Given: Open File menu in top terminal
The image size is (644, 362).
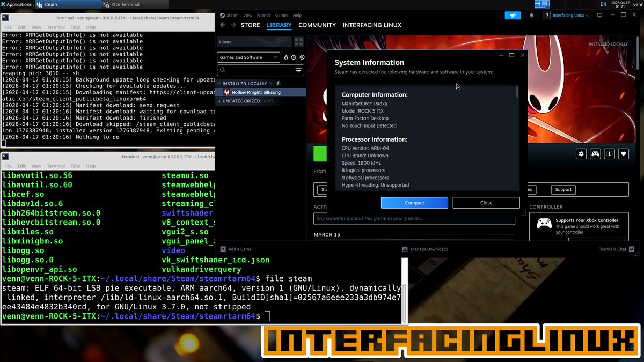Looking at the screenshot, I should coord(7,27).
